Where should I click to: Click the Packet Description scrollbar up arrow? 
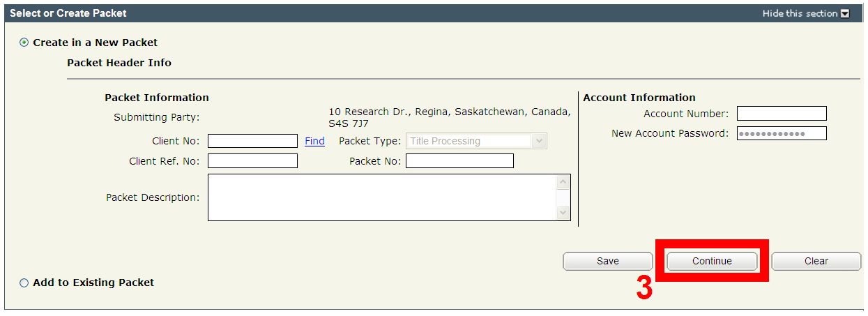pyautogui.click(x=563, y=182)
